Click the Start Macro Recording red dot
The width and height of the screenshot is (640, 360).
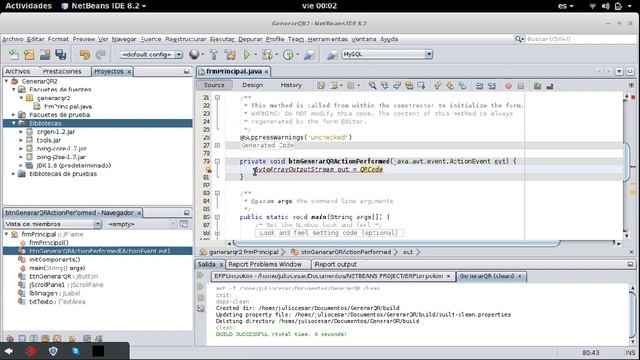(x=508, y=86)
